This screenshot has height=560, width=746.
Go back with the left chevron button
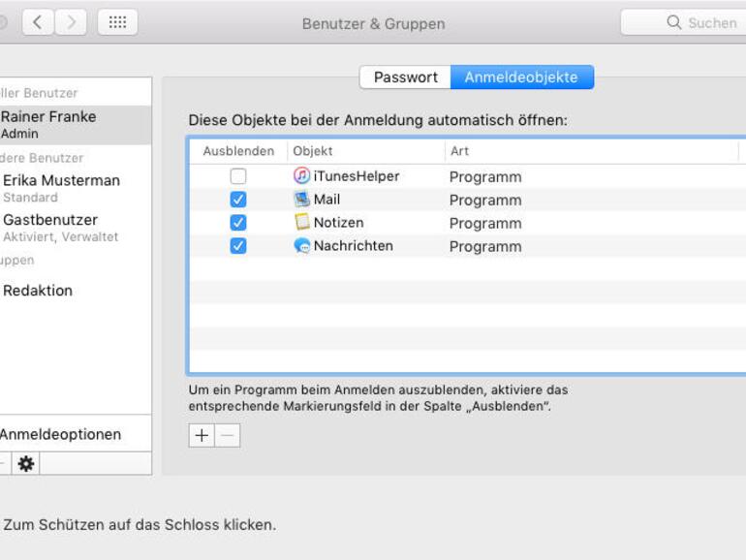38,22
